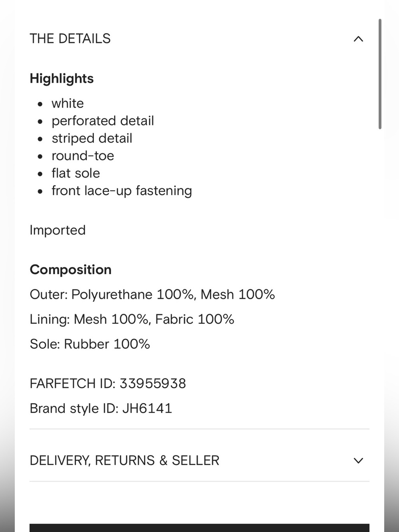The image size is (399, 532).
Task: Click the 'white' highlight bullet
Action: pyautogui.click(x=67, y=103)
